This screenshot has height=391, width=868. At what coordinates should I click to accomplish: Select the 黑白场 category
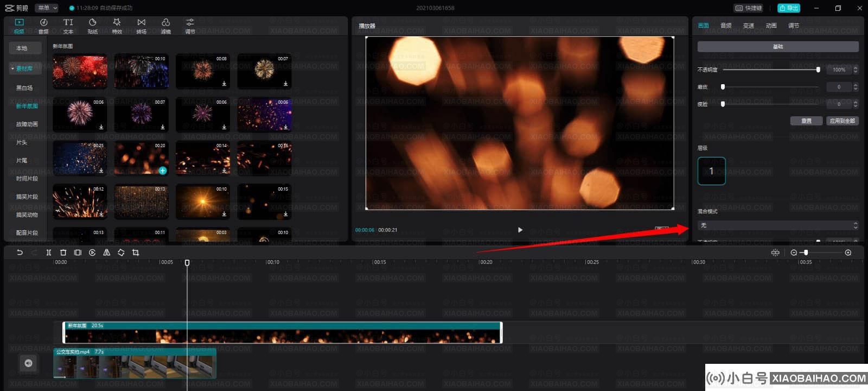coord(24,88)
